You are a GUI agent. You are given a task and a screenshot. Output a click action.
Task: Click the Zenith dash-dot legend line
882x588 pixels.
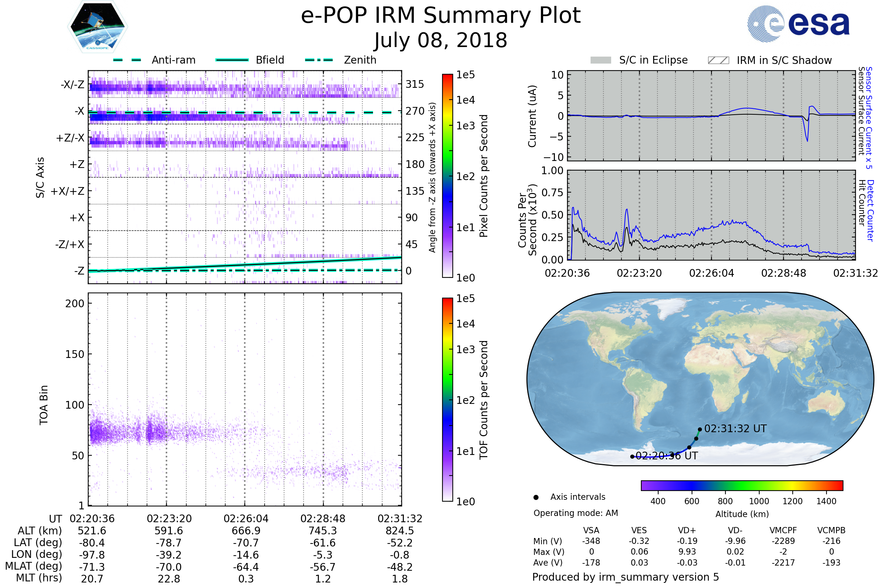[319, 60]
